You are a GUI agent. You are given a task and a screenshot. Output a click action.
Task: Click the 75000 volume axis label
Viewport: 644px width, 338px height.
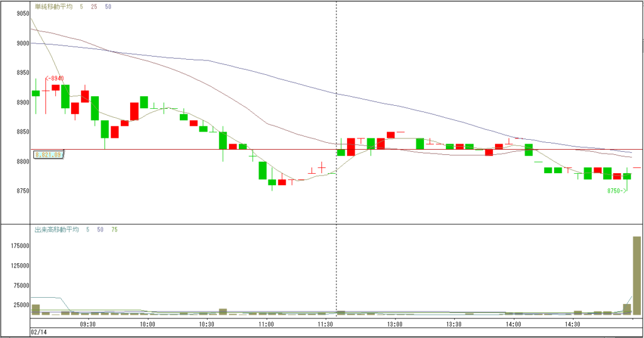[21, 285]
